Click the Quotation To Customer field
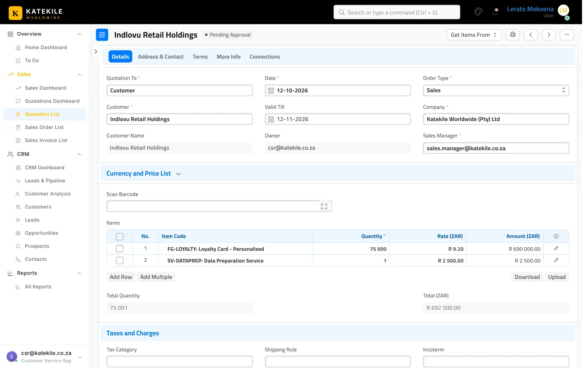The width and height of the screenshot is (588, 368). 179,91
